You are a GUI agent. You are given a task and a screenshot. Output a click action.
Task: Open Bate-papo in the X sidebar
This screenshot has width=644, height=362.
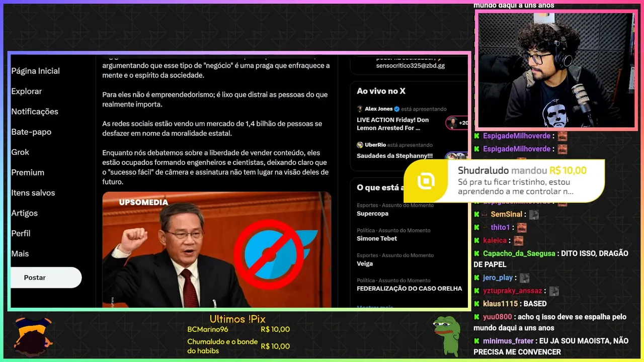point(31,132)
